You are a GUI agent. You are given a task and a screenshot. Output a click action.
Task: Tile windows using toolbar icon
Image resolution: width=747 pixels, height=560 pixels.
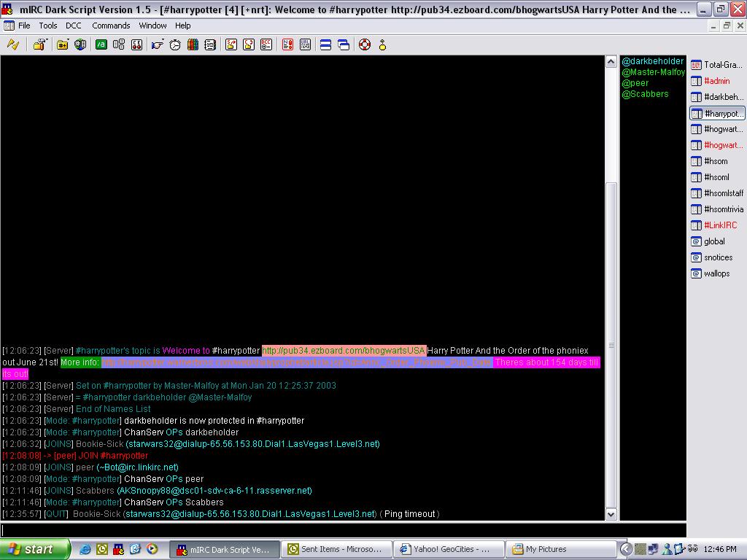tap(326, 45)
